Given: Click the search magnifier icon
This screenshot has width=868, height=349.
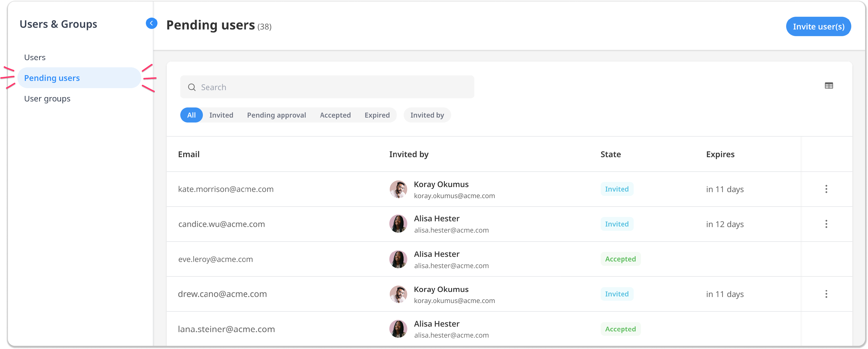Looking at the screenshot, I should 192,88.
